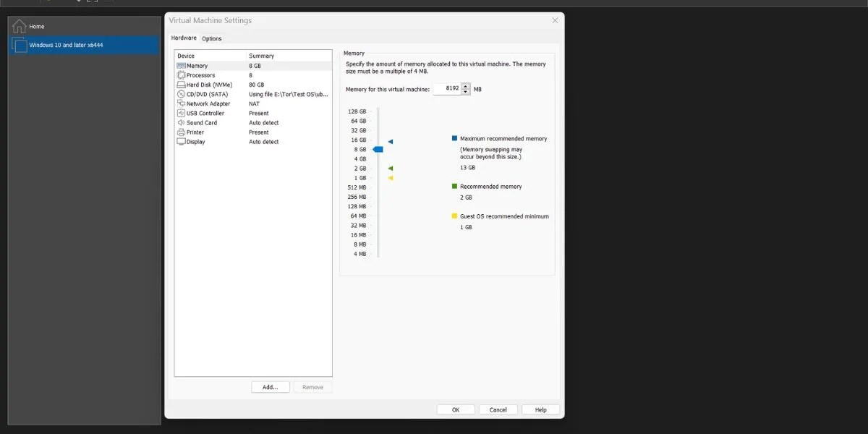Click the Remove button
This screenshot has height=434, width=868.
pyautogui.click(x=312, y=386)
